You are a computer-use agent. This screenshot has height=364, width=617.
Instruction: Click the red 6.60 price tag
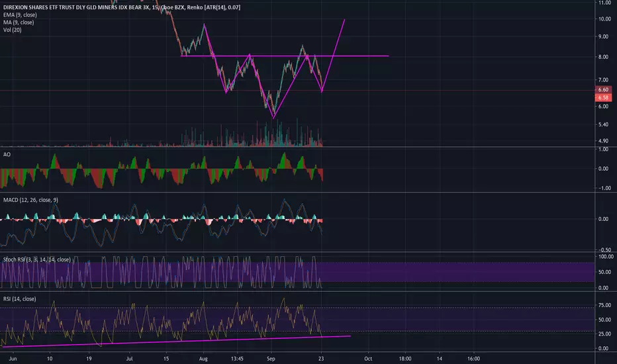pos(603,90)
